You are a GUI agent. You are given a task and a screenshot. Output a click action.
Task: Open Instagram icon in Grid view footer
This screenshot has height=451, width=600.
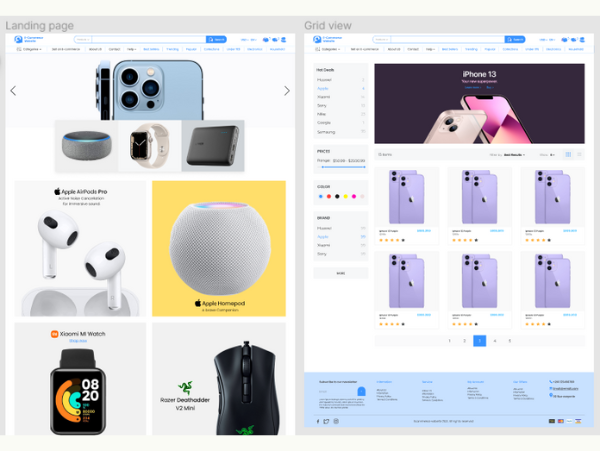[336, 421]
